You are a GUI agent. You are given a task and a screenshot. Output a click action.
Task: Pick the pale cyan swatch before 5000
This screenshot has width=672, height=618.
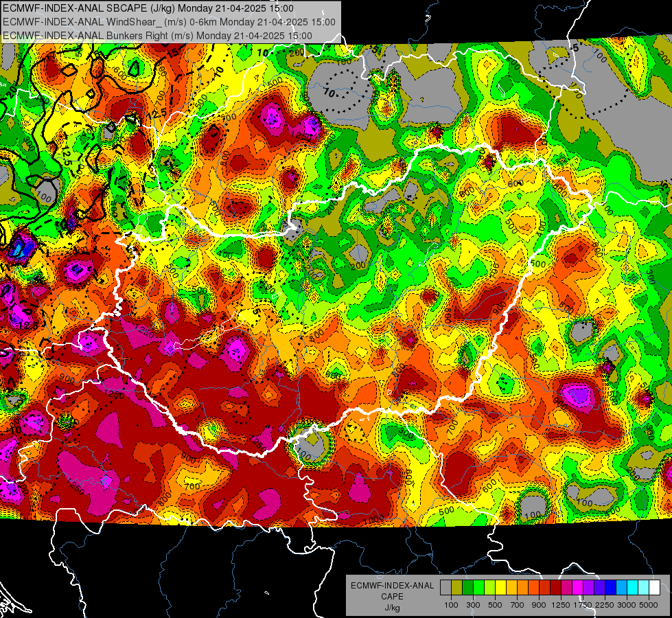point(644,587)
